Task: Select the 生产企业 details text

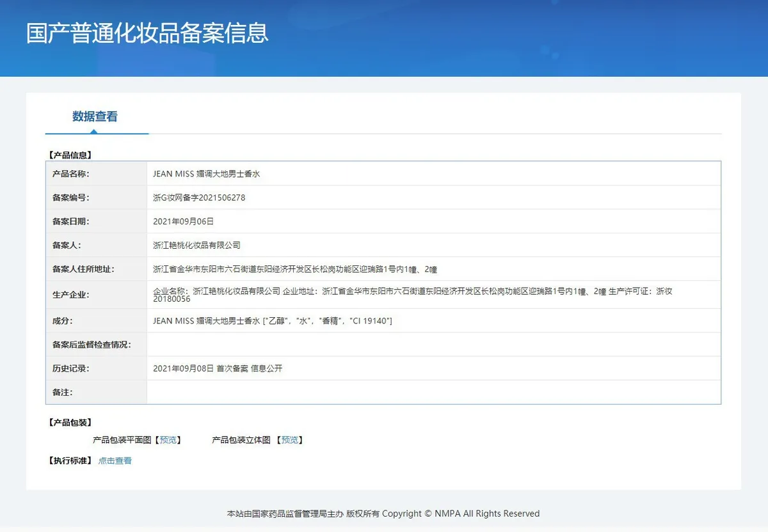Action: pyautogui.click(x=413, y=295)
